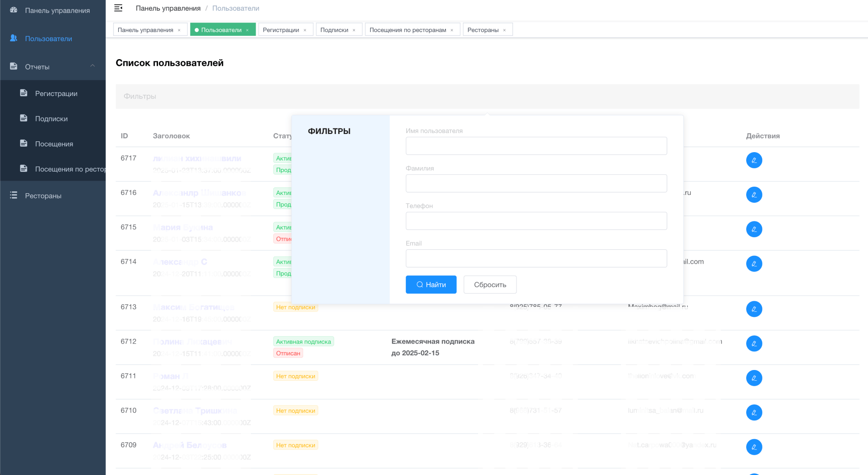Click edit icon for user 6709
The image size is (868, 475).
click(x=754, y=447)
